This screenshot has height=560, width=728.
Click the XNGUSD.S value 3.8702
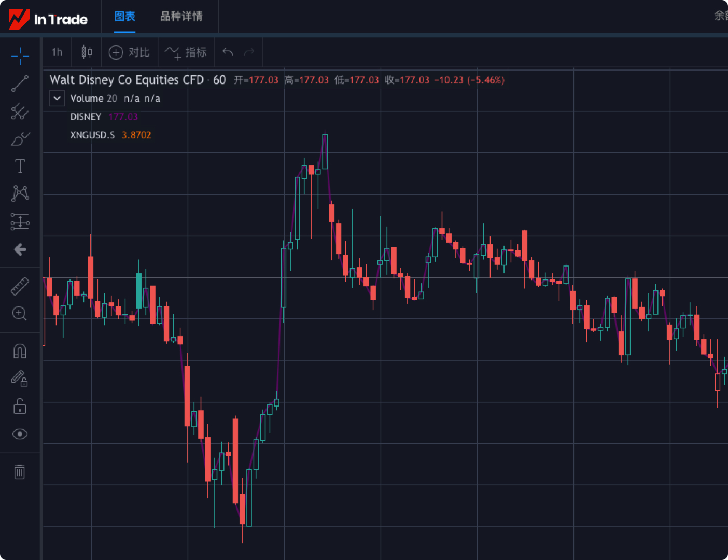[136, 135]
